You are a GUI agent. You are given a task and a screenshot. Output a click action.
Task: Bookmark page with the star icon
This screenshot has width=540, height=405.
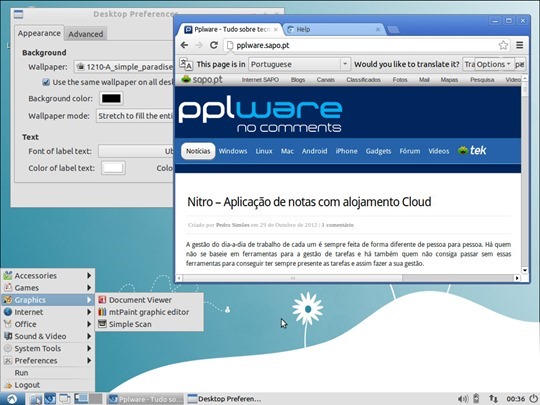[503, 45]
